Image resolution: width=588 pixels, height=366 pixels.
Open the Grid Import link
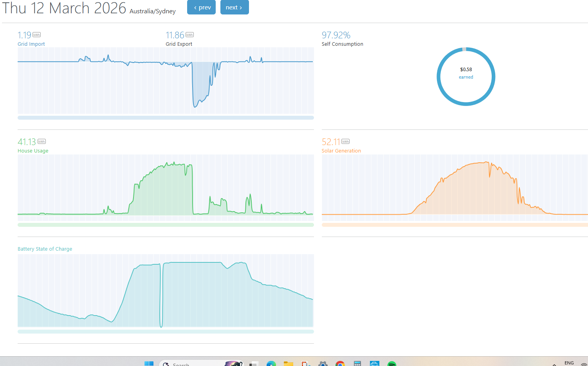pyautogui.click(x=31, y=44)
